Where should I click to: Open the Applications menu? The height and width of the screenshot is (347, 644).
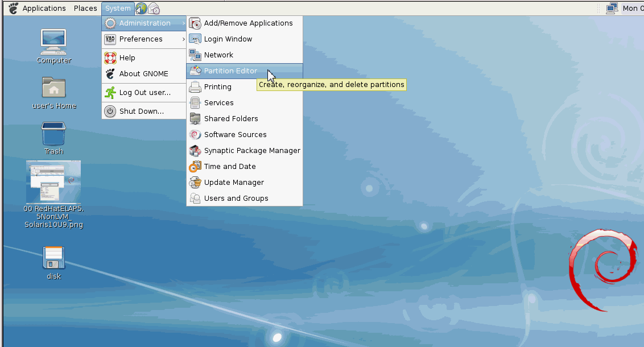[44, 8]
